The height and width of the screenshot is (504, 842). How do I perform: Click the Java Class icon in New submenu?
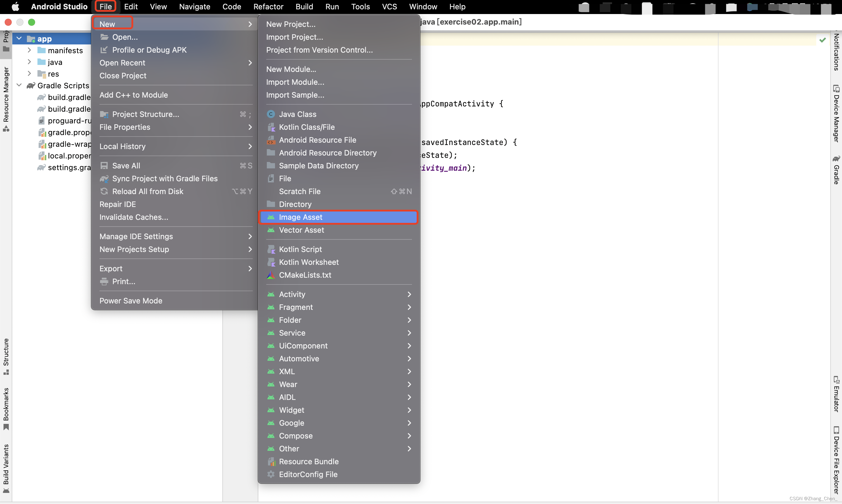[x=271, y=114]
